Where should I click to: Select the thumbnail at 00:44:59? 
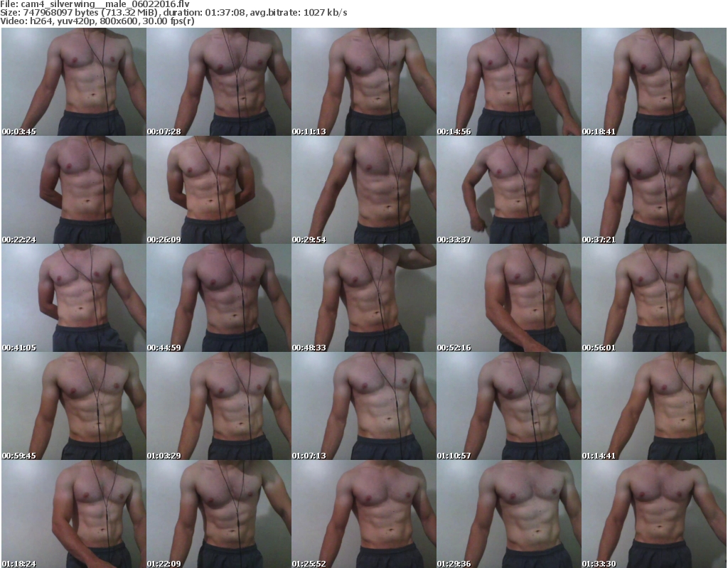click(219, 298)
